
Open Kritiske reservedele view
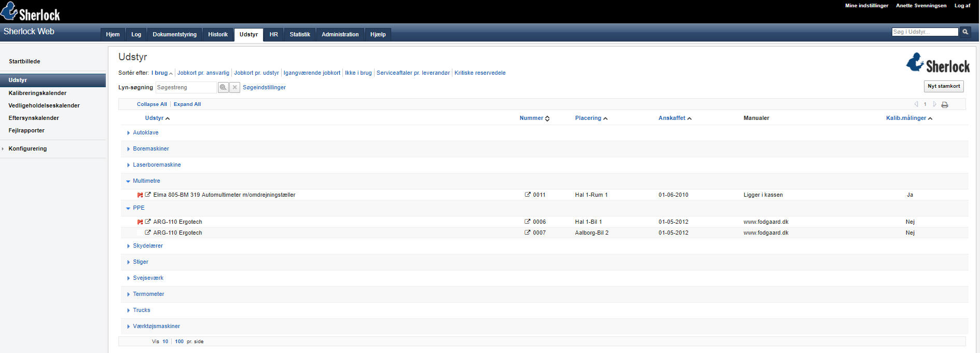480,73
